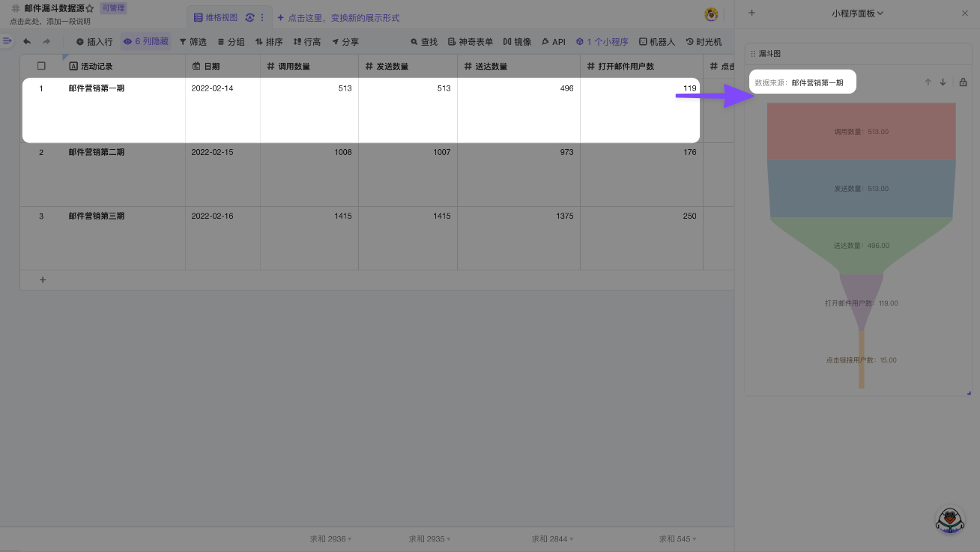980x552 pixels.
Task: Open the 筛选 filter menu
Action: pyautogui.click(x=193, y=42)
